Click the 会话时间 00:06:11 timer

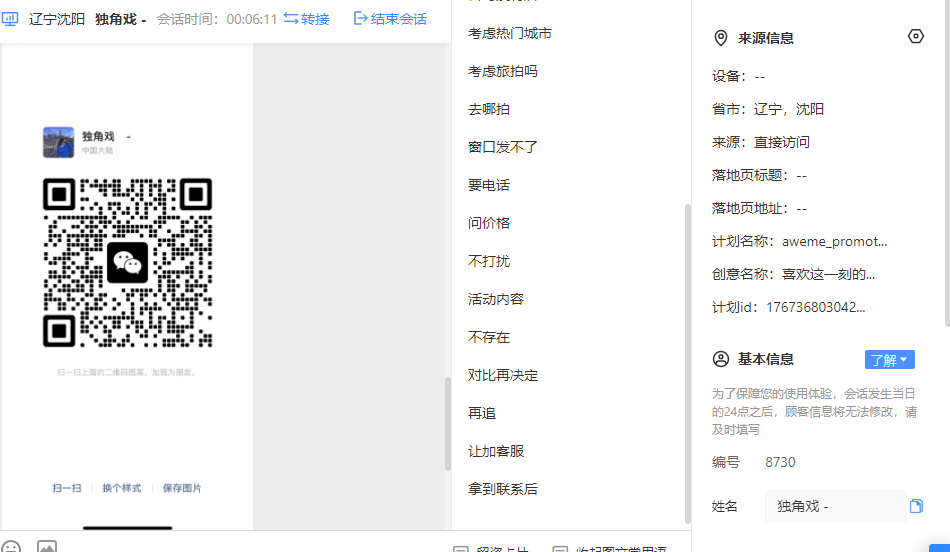(217, 19)
